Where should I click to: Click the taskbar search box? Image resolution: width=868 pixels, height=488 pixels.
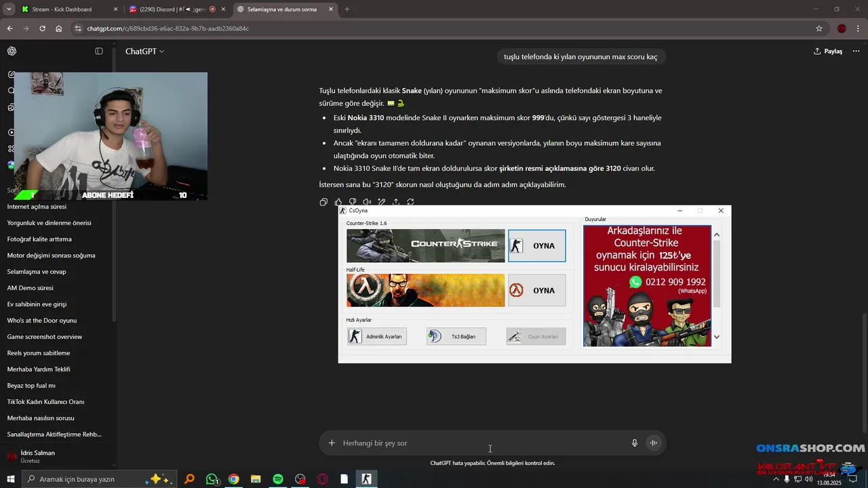point(100,479)
